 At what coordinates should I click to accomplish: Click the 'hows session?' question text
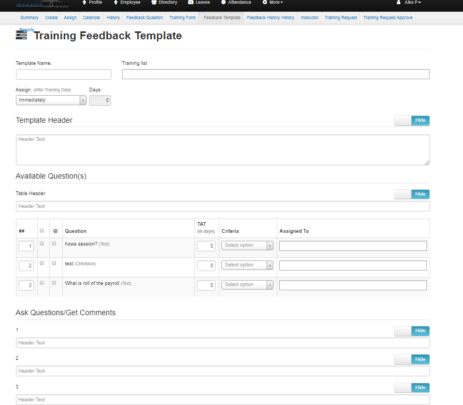click(x=81, y=244)
